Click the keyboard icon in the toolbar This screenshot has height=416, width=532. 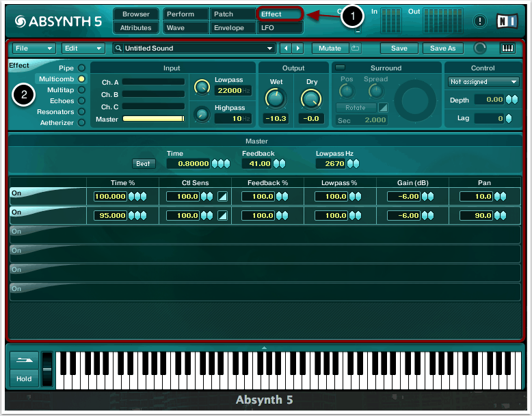(x=507, y=48)
